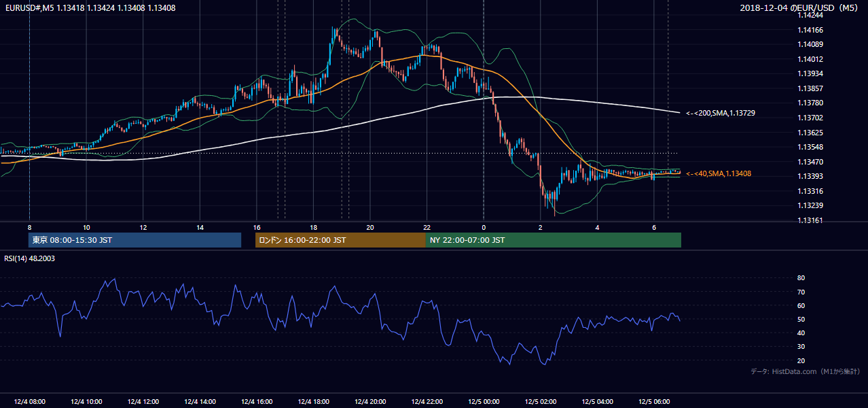Click RSI scale value 80
The height and width of the screenshot is (408, 868).
coord(801,278)
